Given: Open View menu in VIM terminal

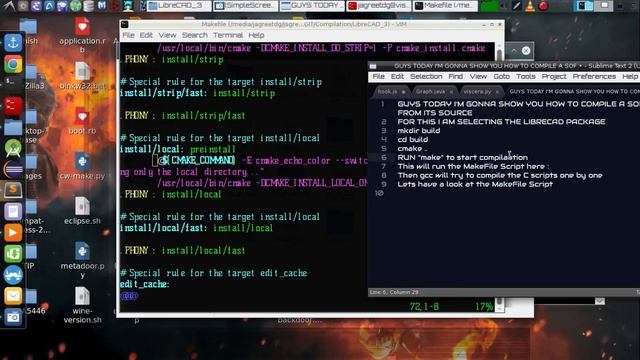Looking at the screenshot, I should pos(167,35).
